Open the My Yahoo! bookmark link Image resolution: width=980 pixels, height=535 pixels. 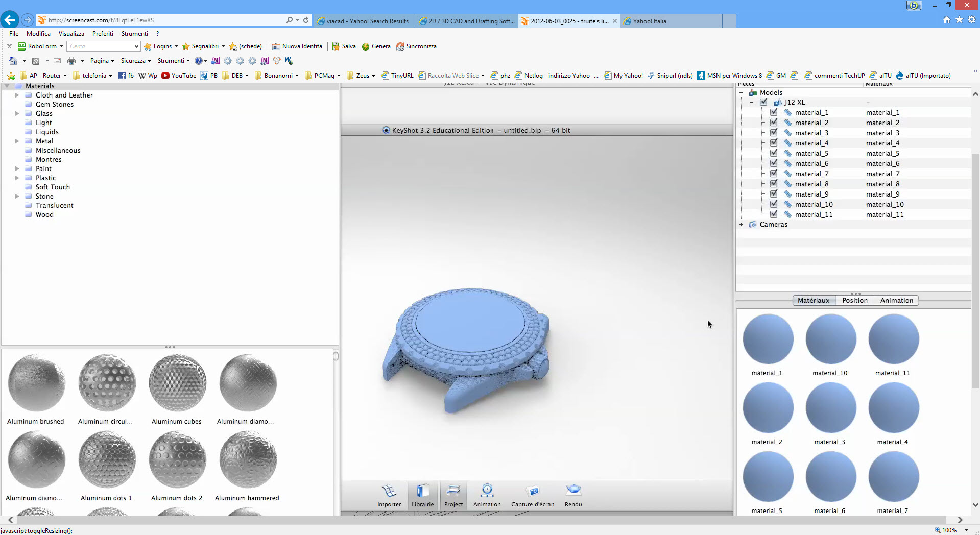623,76
